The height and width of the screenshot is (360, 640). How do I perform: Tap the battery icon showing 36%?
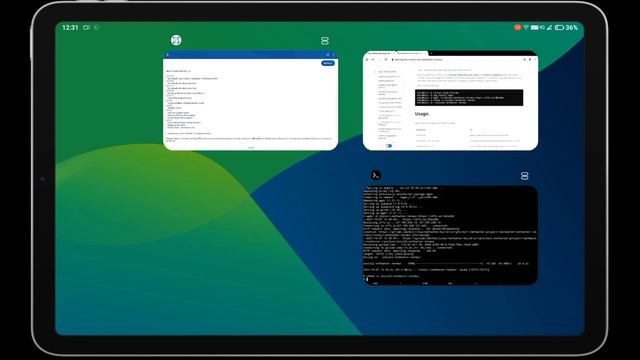pos(560,27)
